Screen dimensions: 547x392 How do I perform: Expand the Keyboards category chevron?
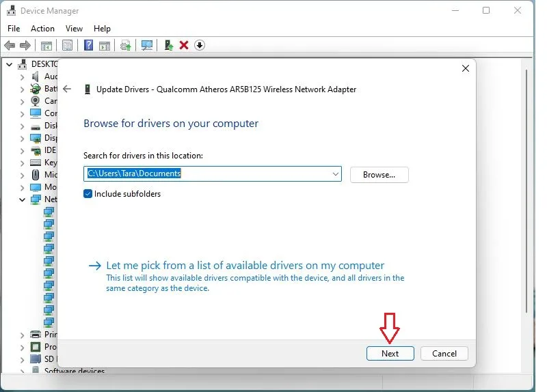pos(22,163)
